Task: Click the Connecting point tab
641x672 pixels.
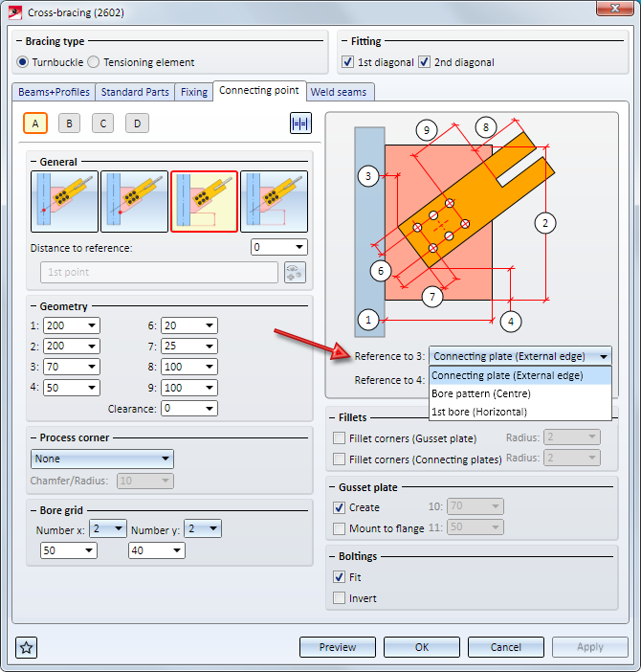Action: tap(259, 90)
